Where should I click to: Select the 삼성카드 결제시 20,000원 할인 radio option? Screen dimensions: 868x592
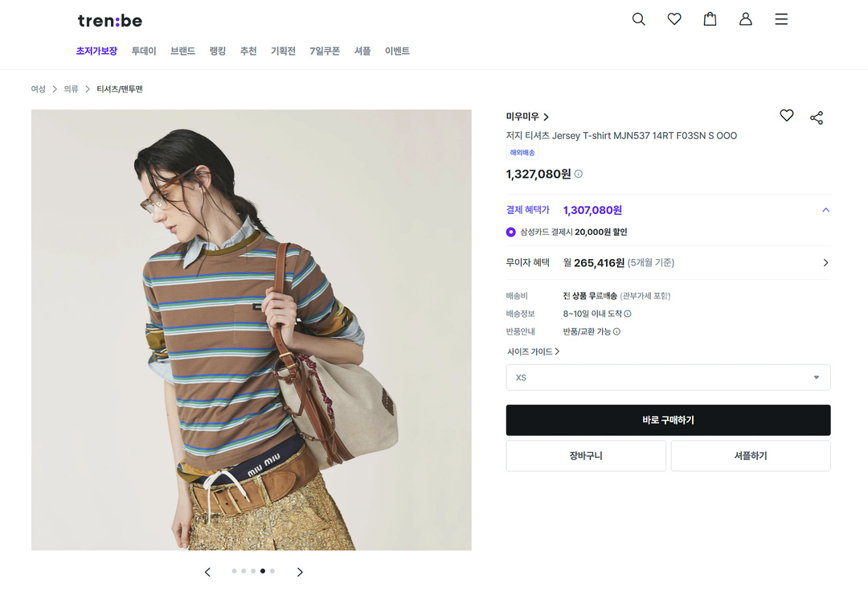511,232
